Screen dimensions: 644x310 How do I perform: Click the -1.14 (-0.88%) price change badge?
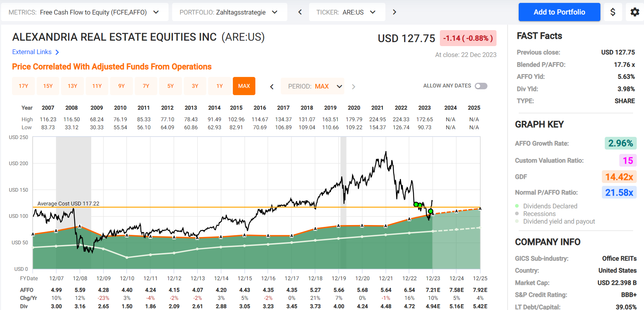(x=468, y=38)
